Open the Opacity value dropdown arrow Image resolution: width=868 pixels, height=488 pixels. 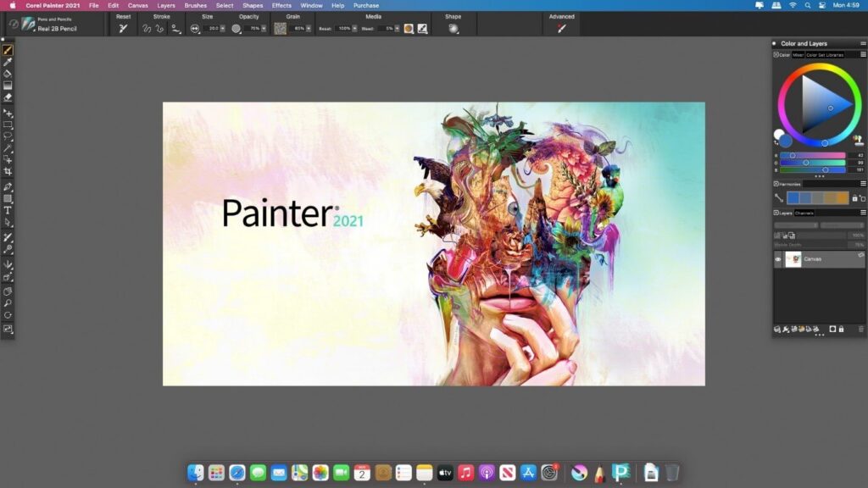264,29
